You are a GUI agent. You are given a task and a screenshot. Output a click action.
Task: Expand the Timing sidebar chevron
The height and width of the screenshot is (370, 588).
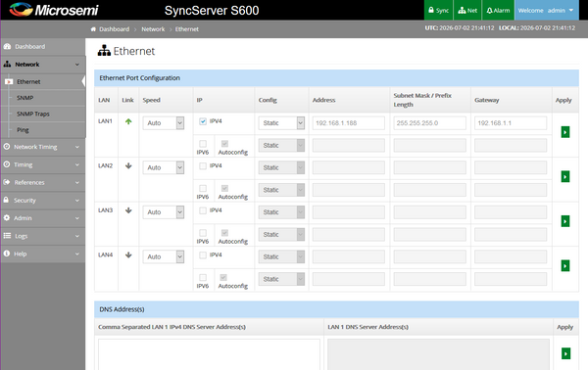pos(77,164)
